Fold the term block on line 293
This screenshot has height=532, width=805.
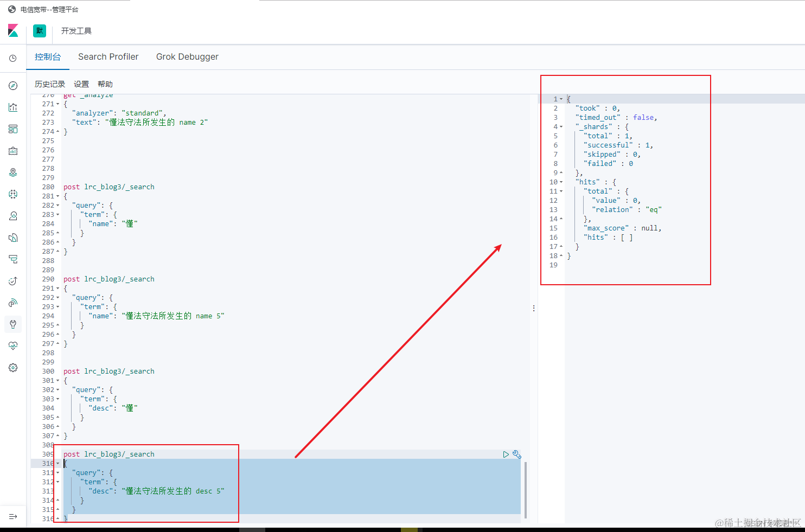tap(58, 307)
